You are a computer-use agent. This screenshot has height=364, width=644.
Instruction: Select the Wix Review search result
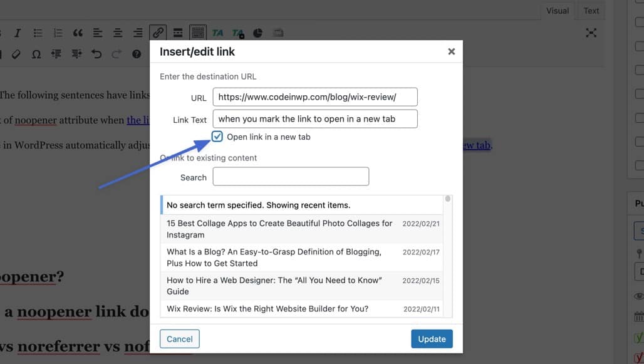(x=267, y=308)
